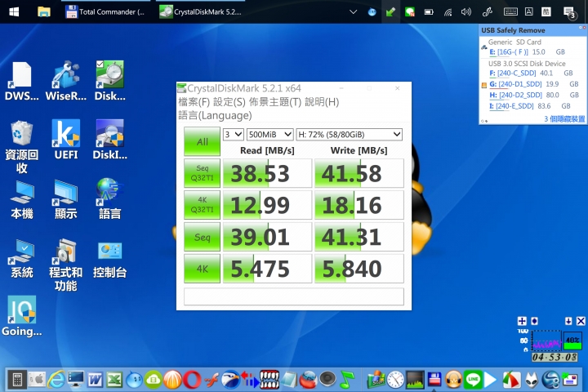Open the Going... IO desktop shortcut
This screenshot has height=392, width=588.
[22, 316]
